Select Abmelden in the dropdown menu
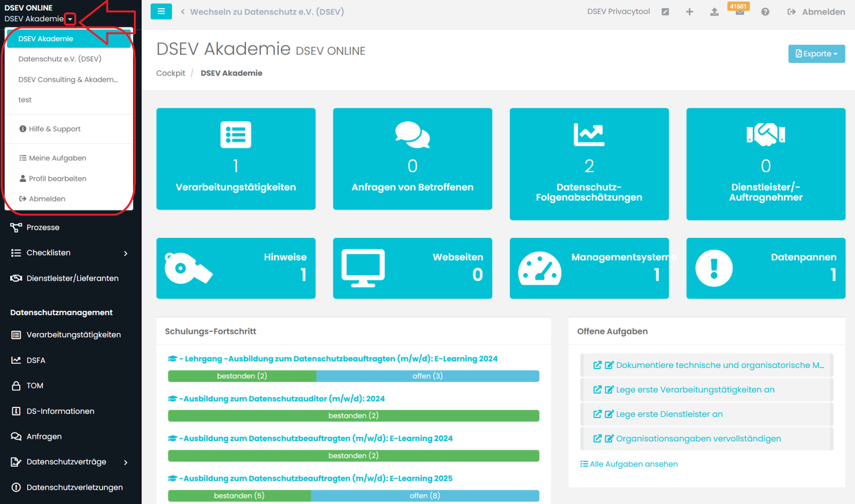Screen dimensions: 855x504 pos(69,199)
